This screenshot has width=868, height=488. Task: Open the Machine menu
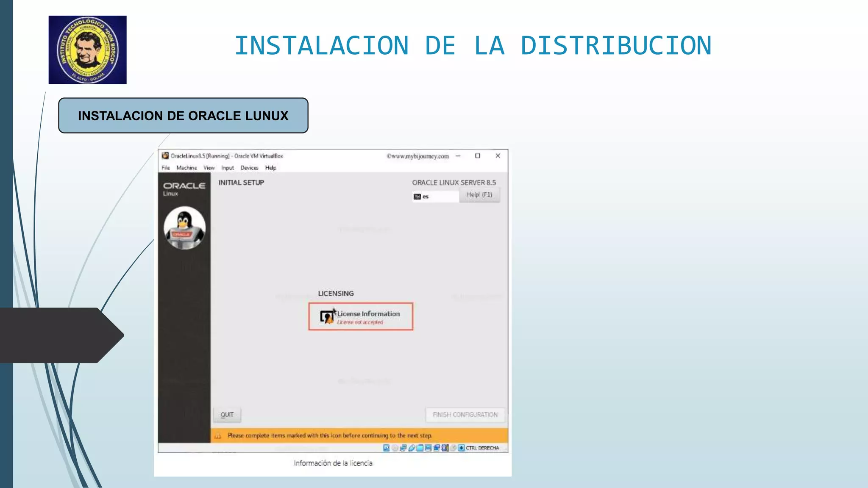pyautogui.click(x=186, y=168)
